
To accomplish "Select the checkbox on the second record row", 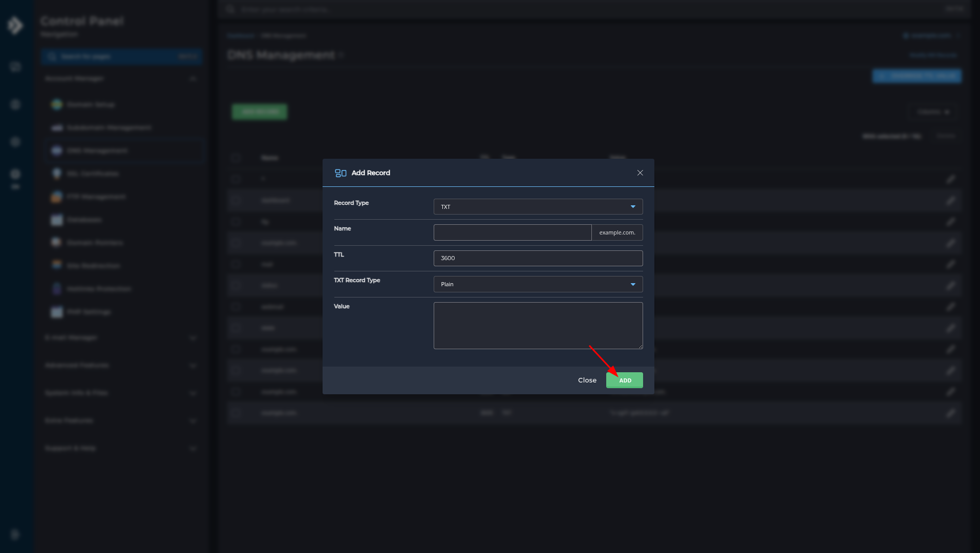I will point(236,200).
